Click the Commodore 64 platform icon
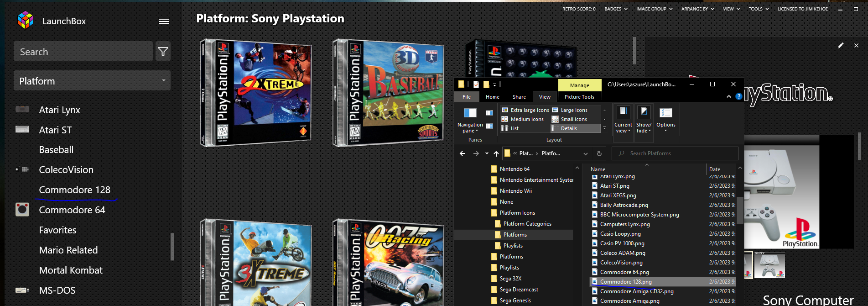868x306 pixels. coord(22,210)
